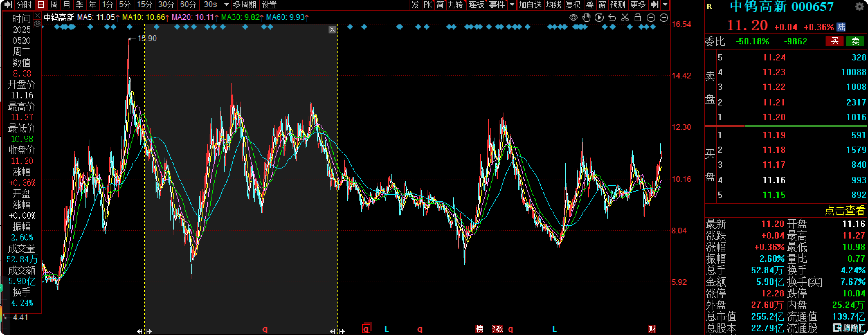
Task: Switch to the 周 weekly tab
Action: pos(54,5)
